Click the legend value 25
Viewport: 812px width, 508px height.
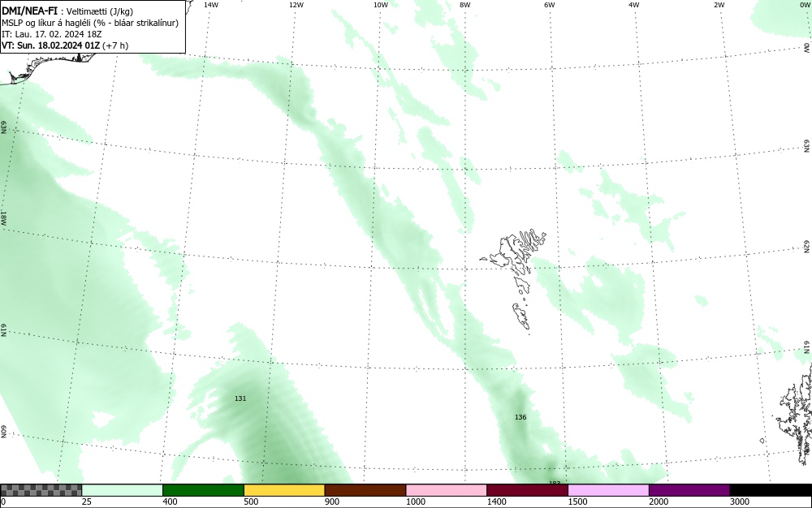87,502
